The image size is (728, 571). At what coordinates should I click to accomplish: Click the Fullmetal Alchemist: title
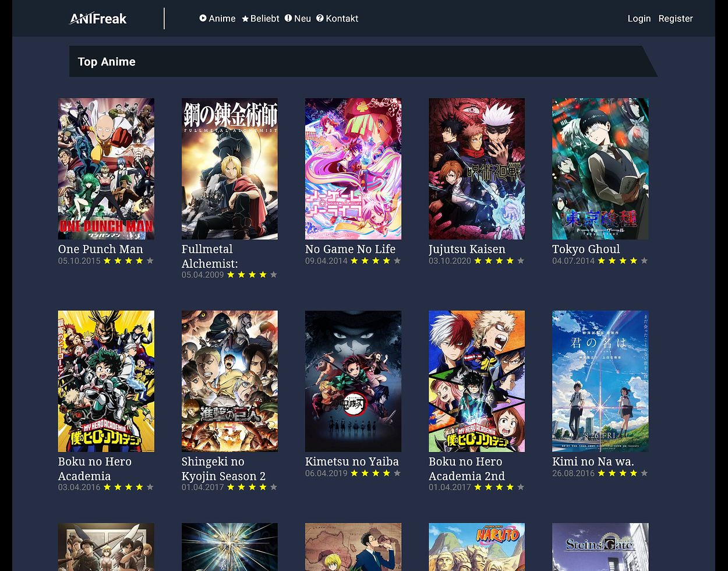click(210, 256)
